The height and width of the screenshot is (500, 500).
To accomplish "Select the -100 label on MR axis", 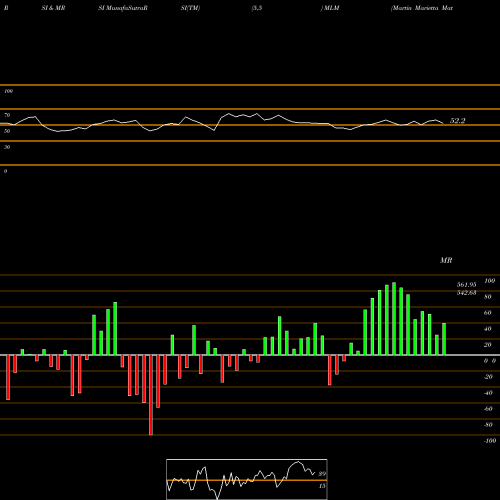I will tap(490, 441).
